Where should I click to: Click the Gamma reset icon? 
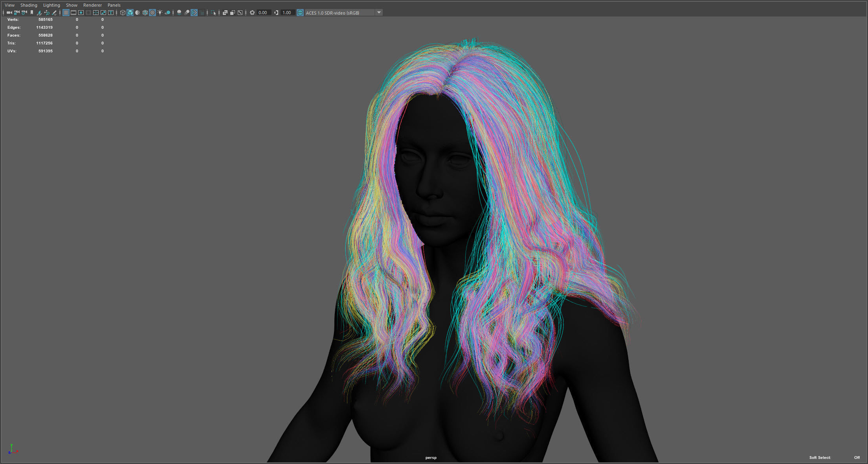276,13
